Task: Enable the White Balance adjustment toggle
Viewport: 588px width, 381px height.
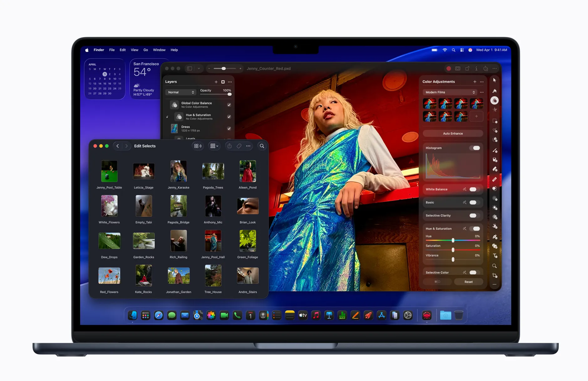Action: pos(473,189)
